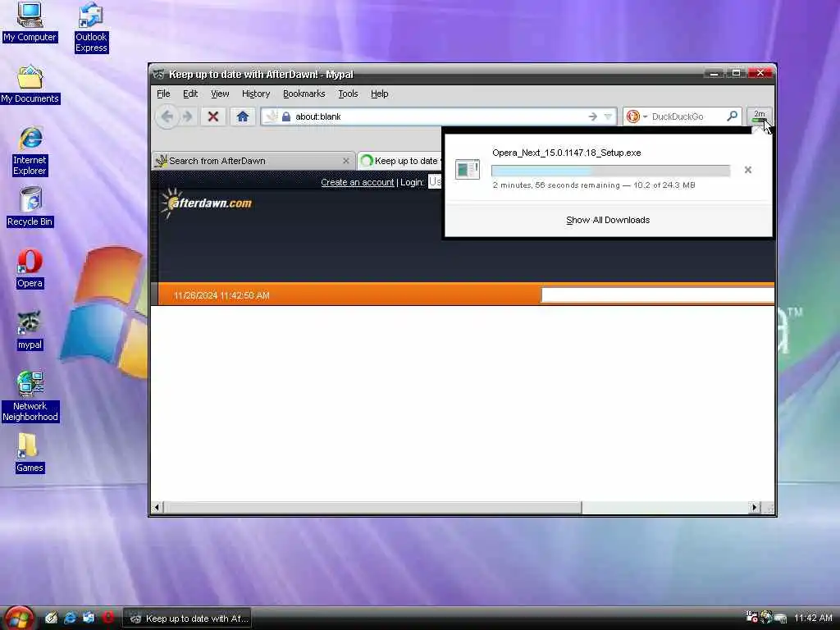Click Create an account link
This screenshot has width=840, height=630.
click(x=357, y=182)
